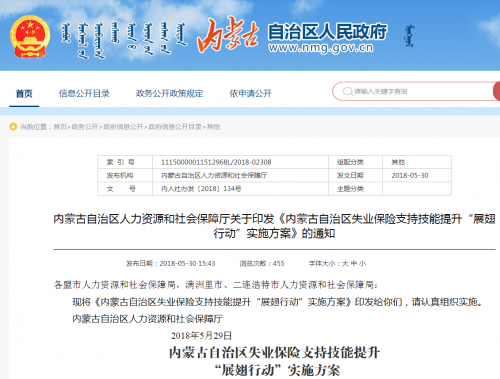
Task: Open the 依申请公开 menu item
Action: (251, 94)
